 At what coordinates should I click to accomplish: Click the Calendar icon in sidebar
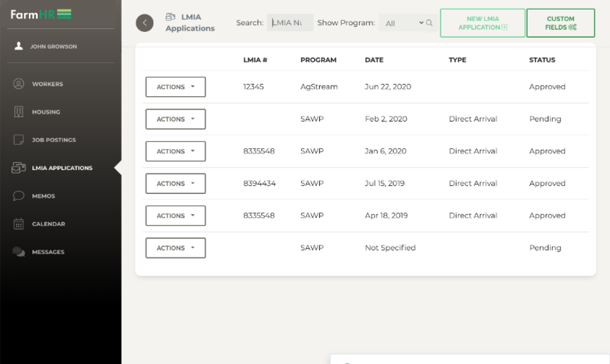pos(19,224)
